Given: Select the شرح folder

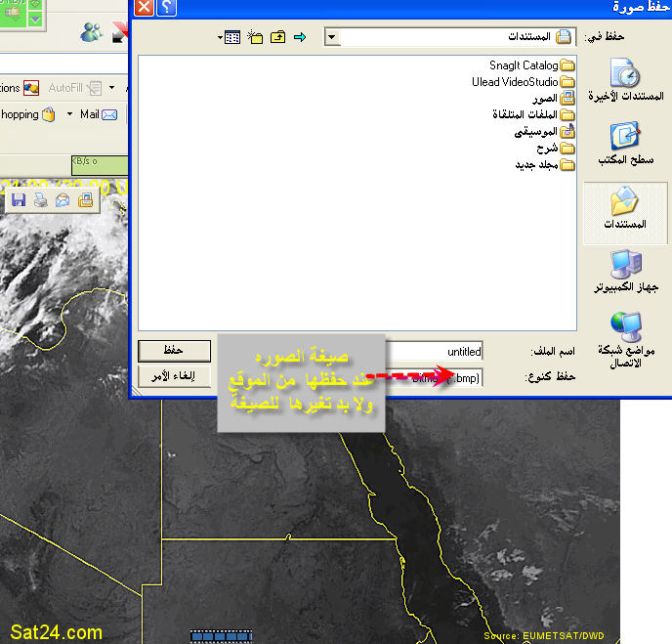Looking at the screenshot, I should point(556,148).
